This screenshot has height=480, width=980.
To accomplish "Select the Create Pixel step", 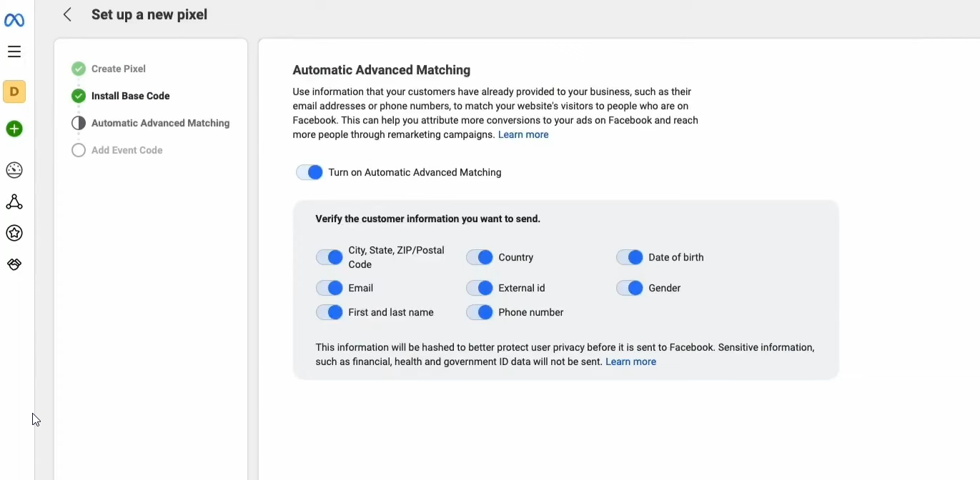I will click(x=119, y=69).
